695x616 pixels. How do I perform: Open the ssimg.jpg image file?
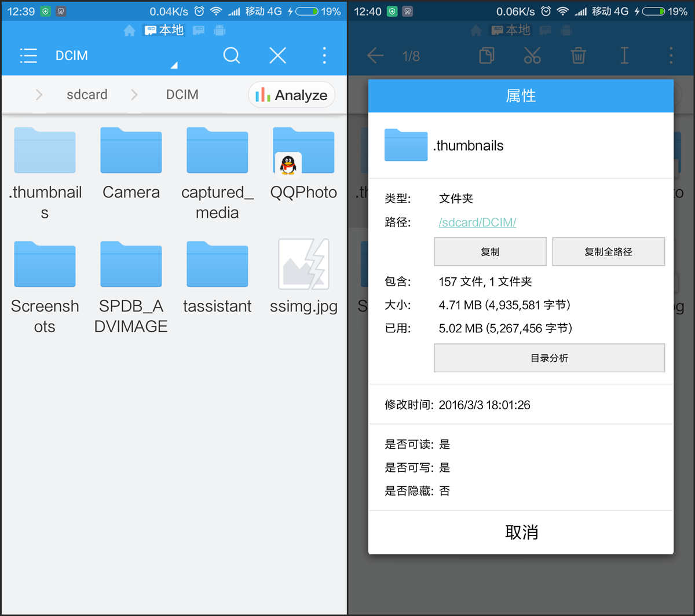pos(303,277)
